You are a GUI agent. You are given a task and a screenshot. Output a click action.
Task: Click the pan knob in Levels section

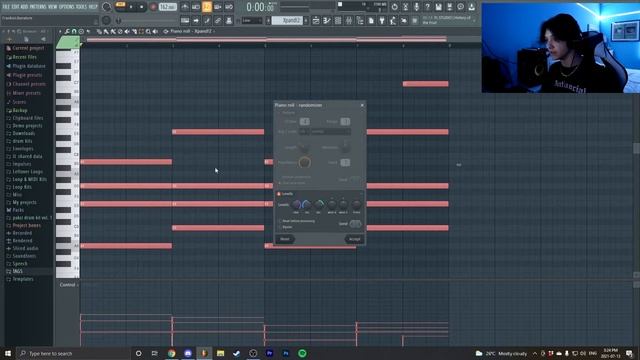coord(296,204)
